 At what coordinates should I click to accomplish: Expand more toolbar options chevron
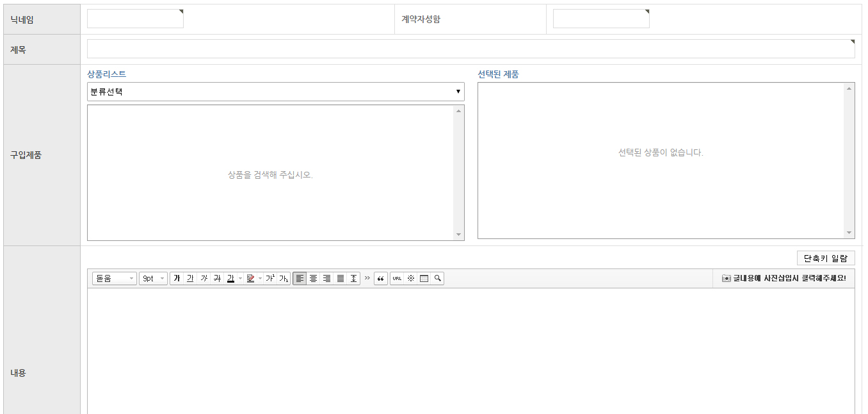pyautogui.click(x=367, y=278)
